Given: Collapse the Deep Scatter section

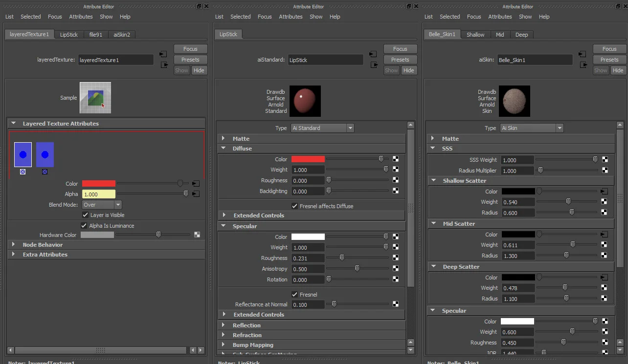Looking at the screenshot, I should [433, 267].
